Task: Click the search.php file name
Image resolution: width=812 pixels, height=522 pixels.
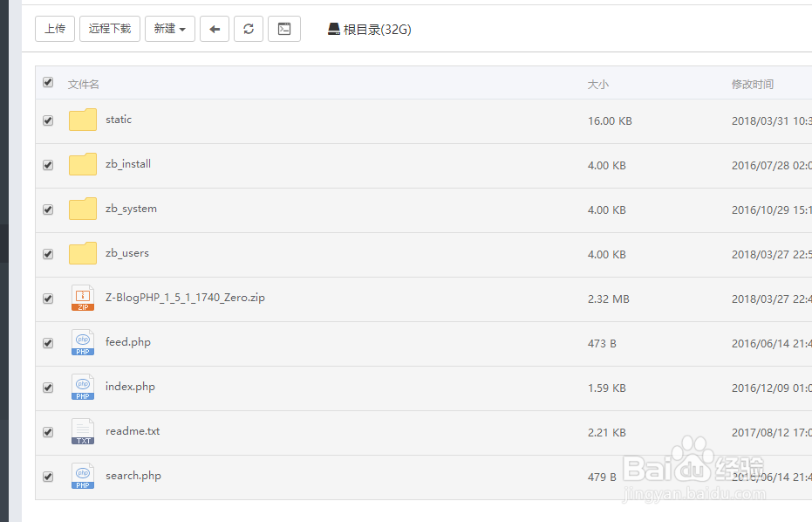Action: (133, 476)
